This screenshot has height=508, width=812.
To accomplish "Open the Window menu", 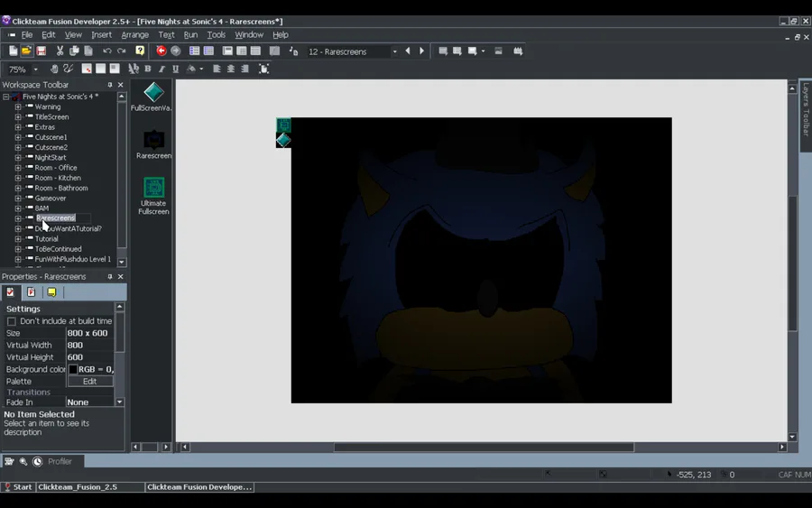I will coord(249,34).
